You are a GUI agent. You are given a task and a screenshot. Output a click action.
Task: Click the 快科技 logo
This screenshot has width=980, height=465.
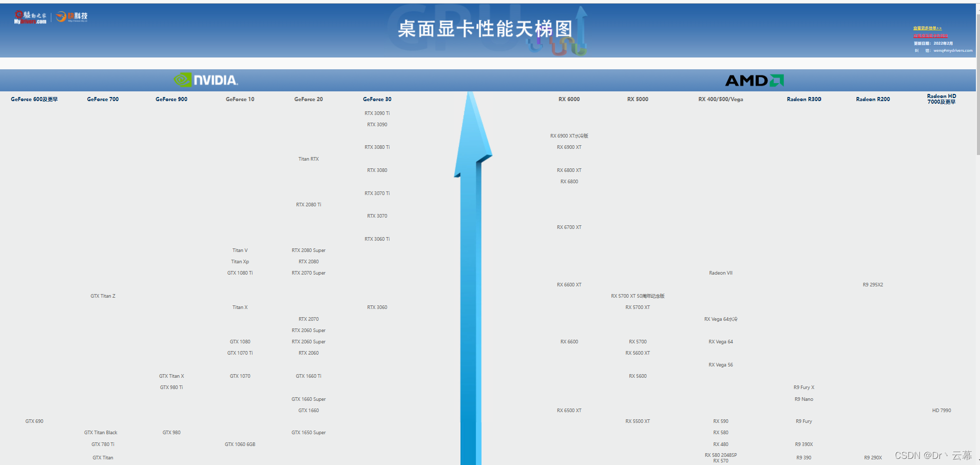pyautogui.click(x=72, y=17)
